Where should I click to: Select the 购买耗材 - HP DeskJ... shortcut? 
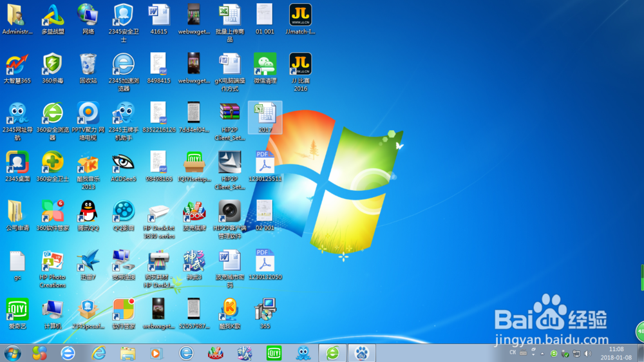(x=159, y=269)
